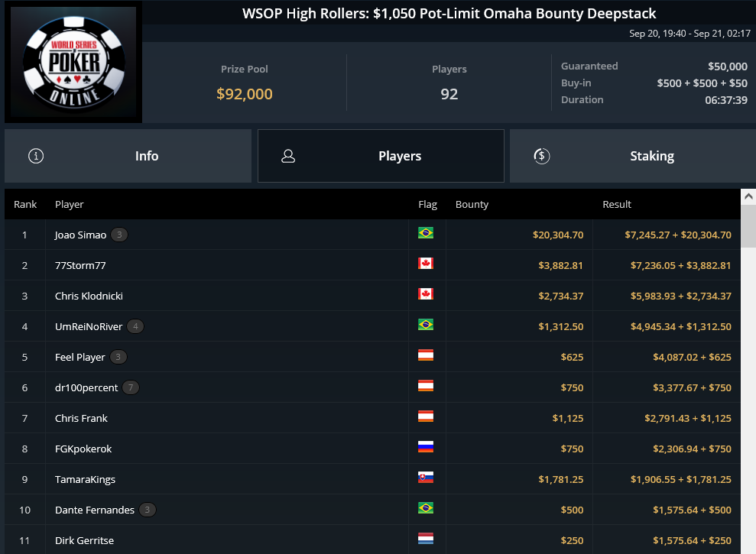This screenshot has height=554, width=756.
Task: Click Dirk Gerritse's Netherlands flag
Action: click(x=426, y=539)
